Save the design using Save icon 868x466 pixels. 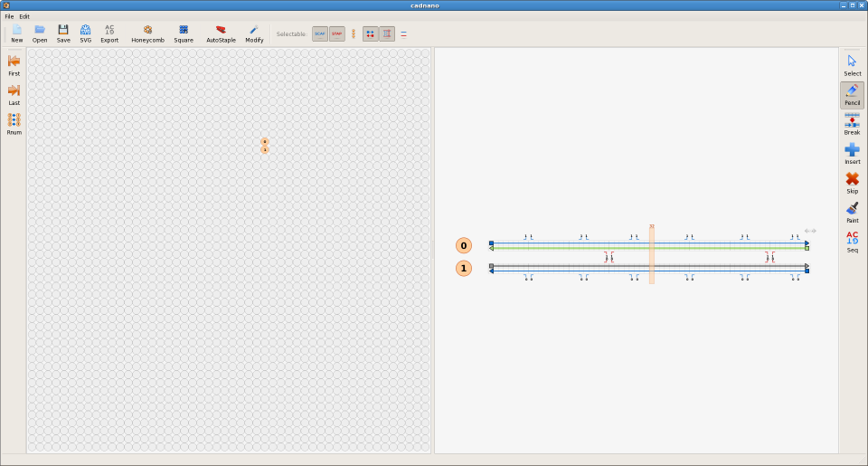tap(63, 33)
